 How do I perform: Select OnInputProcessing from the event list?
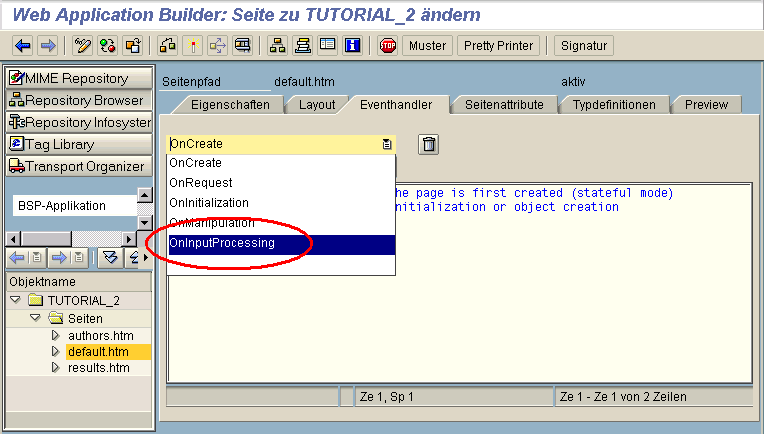222,243
